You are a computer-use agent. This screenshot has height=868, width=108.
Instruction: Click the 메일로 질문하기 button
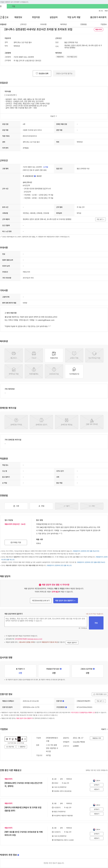72,643
